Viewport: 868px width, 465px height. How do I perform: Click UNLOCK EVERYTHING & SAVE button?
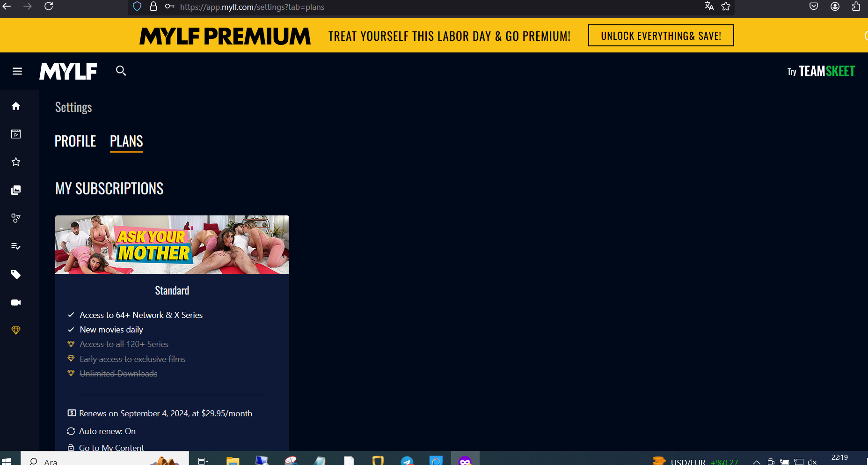tap(661, 36)
